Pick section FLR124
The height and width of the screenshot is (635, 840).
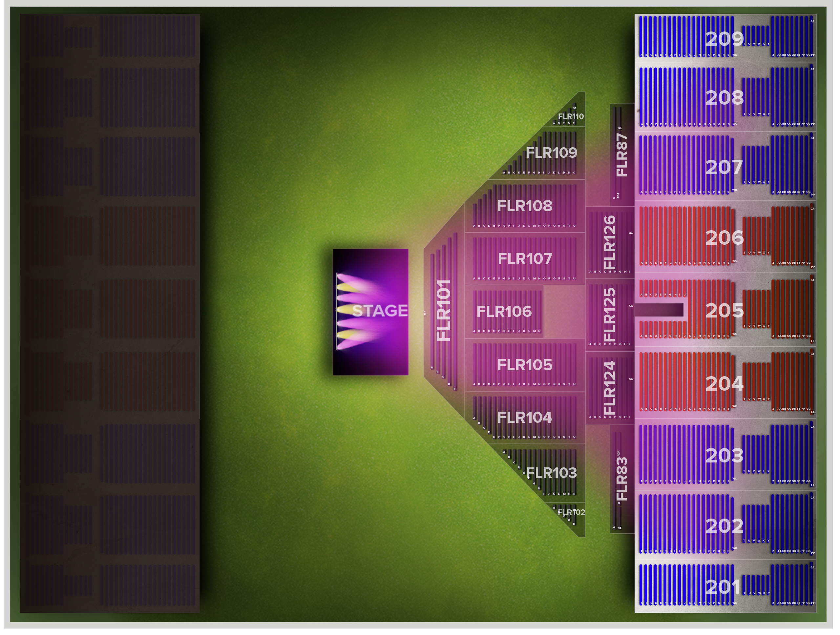(x=610, y=388)
